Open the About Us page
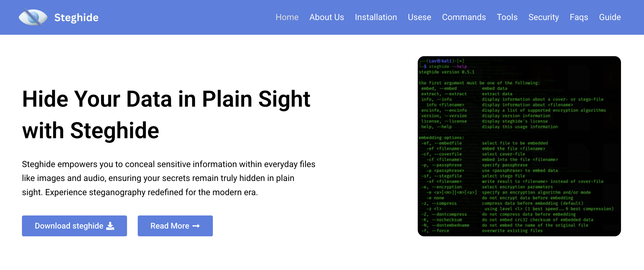The height and width of the screenshot is (270, 644). click(x=327, y=17)
